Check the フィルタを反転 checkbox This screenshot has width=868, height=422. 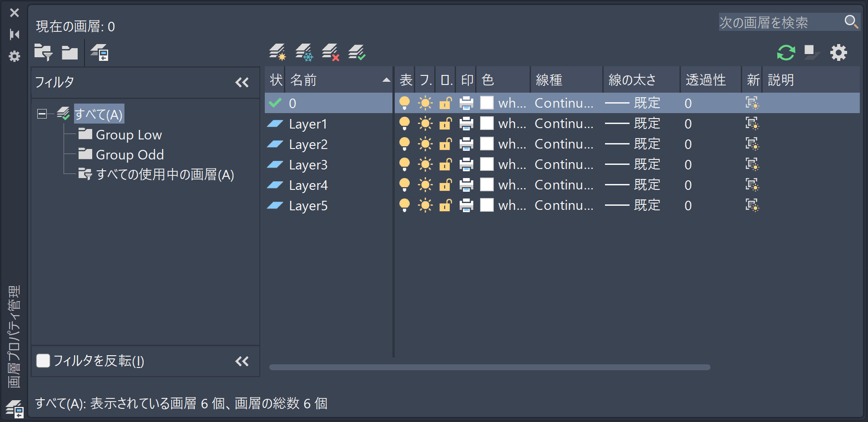pos(43,361)
